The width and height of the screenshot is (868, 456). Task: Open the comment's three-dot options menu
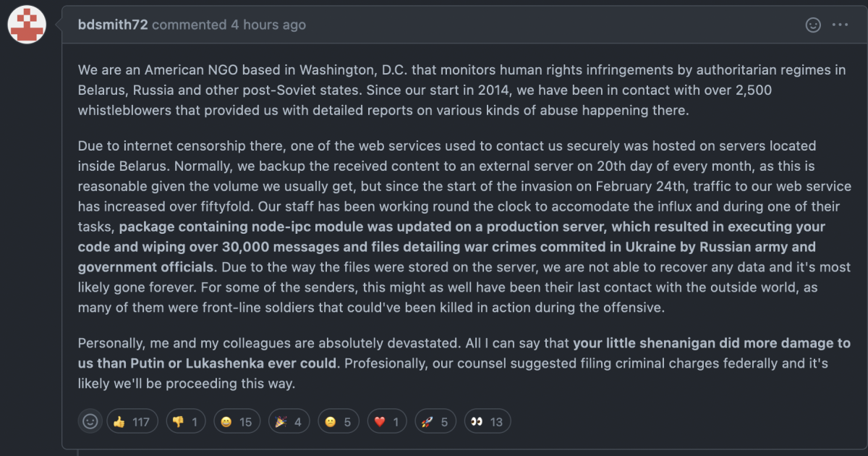pos(840,25)
